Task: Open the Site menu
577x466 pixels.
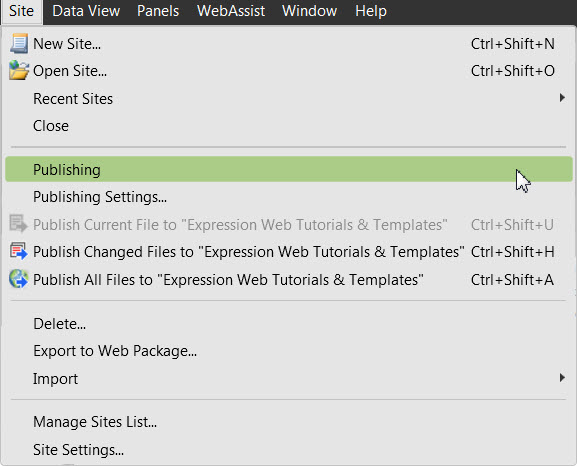Action: tap(21, 11)
